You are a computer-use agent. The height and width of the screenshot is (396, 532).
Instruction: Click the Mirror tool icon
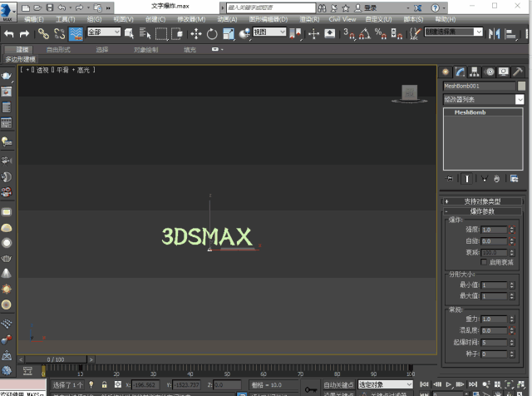pyautogui.click(x=495, y=33)
